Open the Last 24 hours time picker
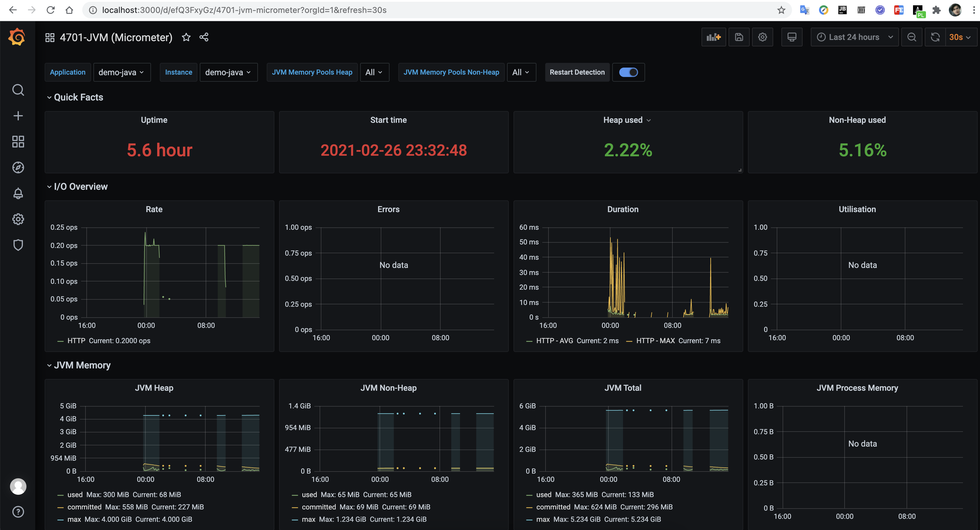The image size is (980, 530). (x=854, y=37)
